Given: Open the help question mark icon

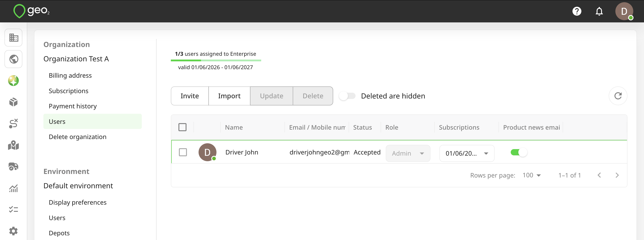Looking at the screenshot, I should (x=577, y=11).
